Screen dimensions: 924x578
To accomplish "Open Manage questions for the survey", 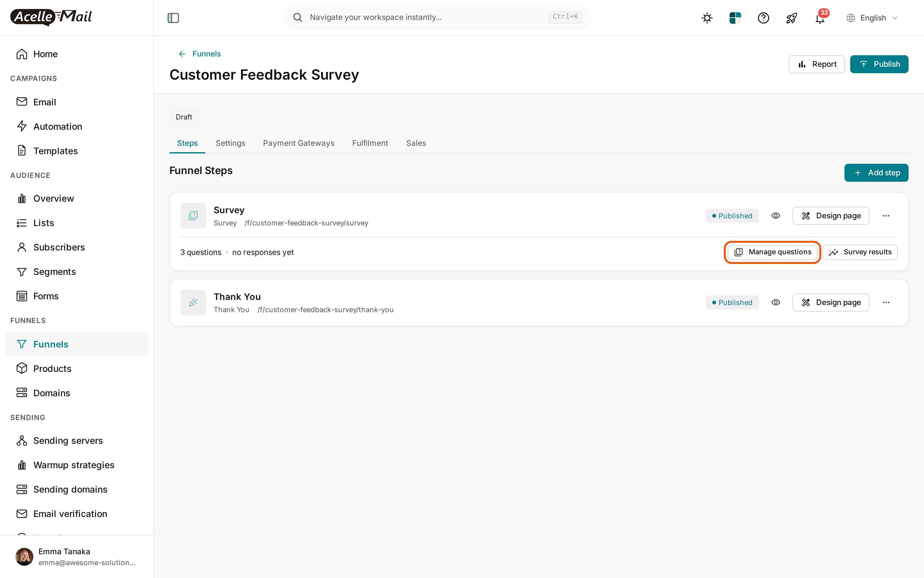I will coord(773,252).
